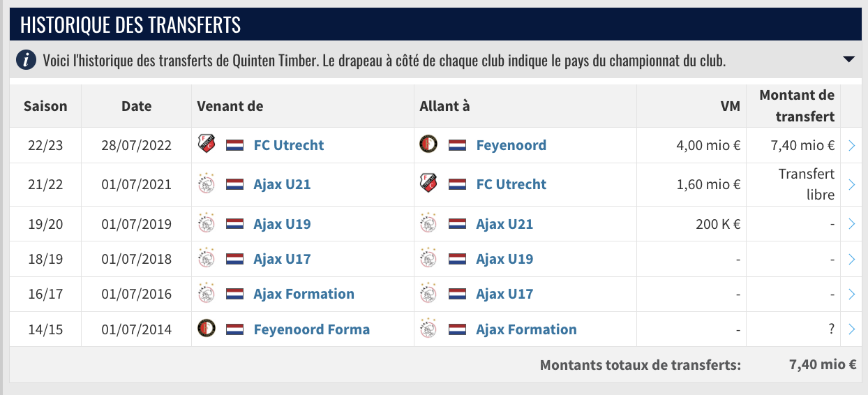868x395 pixels.
Task: Open 22/23 transfer details chevron
Action: (851, 145)
